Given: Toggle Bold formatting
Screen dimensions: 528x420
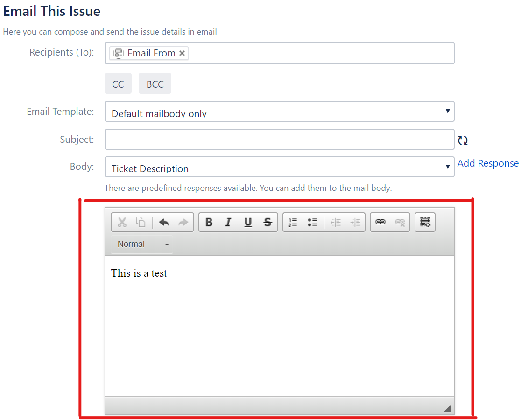Looking at the screenshot, I should coord(209,222).
